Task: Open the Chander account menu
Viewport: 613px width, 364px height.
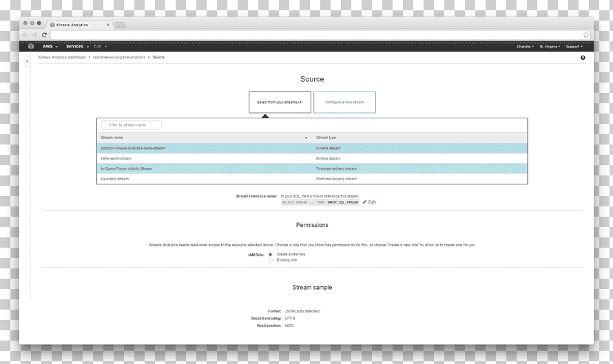Action: (x=525, y=47)
